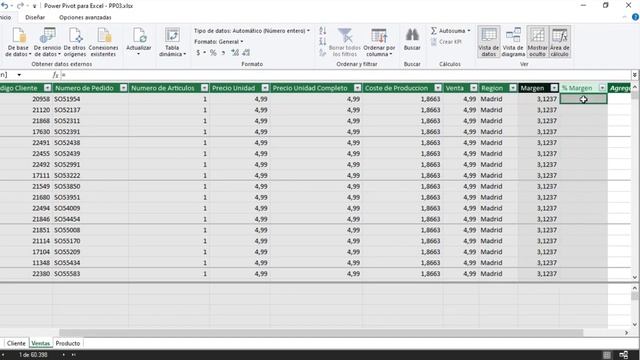Open the name box dropdown arrow
640x360 pixels.
point(19,75)
